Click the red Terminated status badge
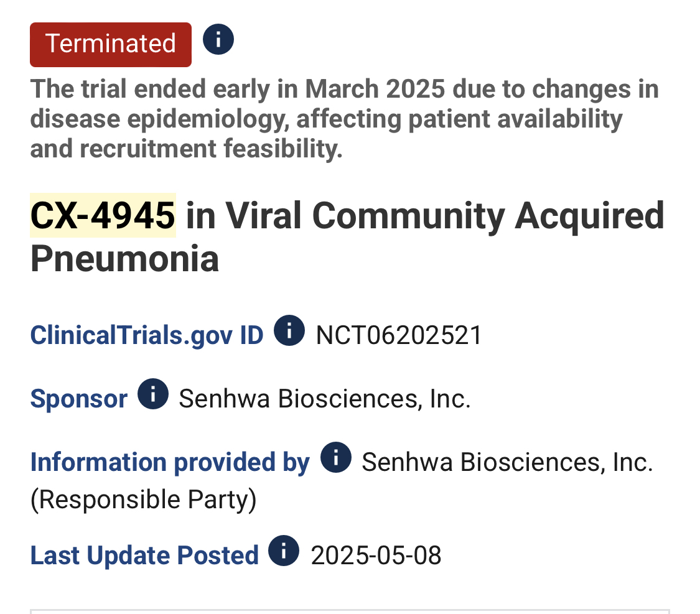 (111, 45)
